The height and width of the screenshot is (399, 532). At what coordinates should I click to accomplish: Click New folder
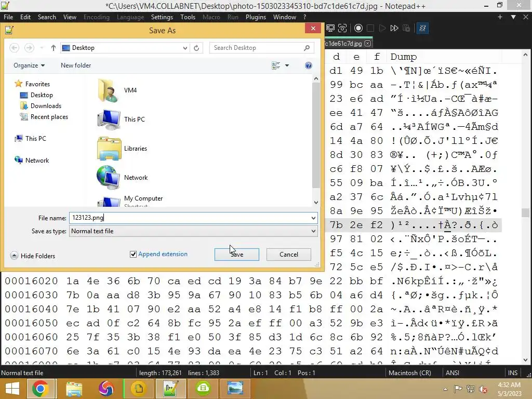coord(76,65)
